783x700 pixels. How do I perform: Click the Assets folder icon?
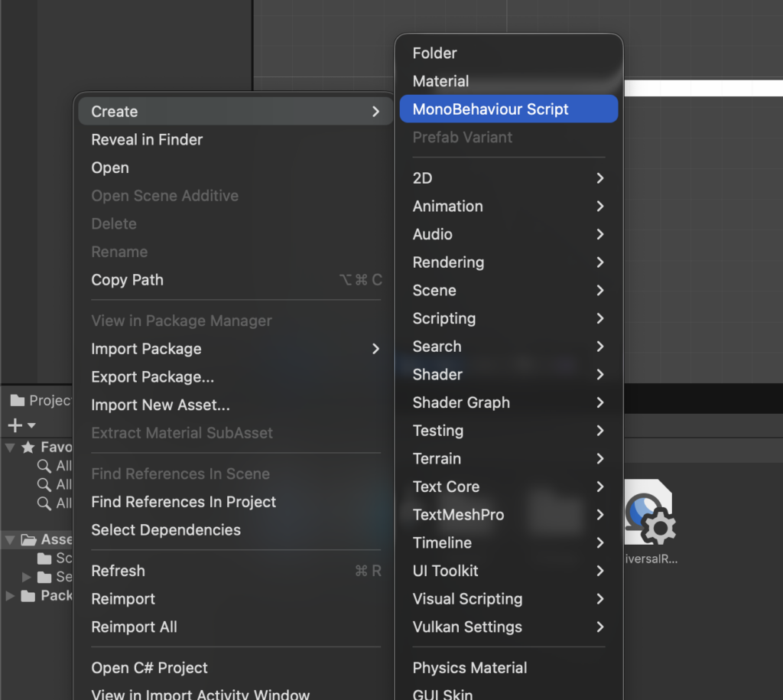(x=29, y=540)
